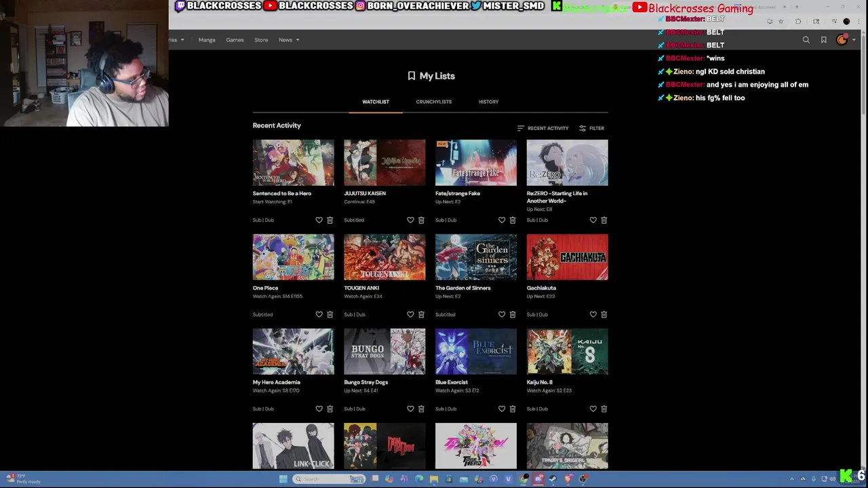Open the Manga menu item
868x488 pixels.
coord(207,40)
